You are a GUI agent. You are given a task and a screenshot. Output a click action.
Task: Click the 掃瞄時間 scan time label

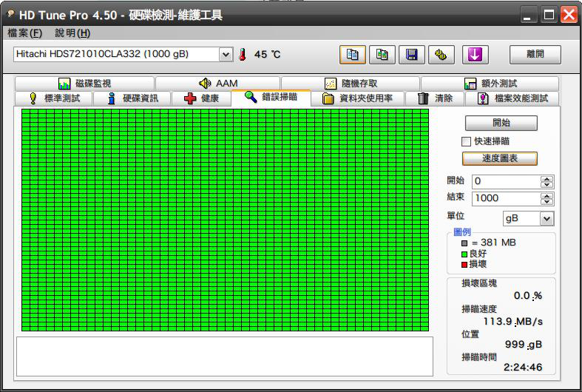(479, 357)
